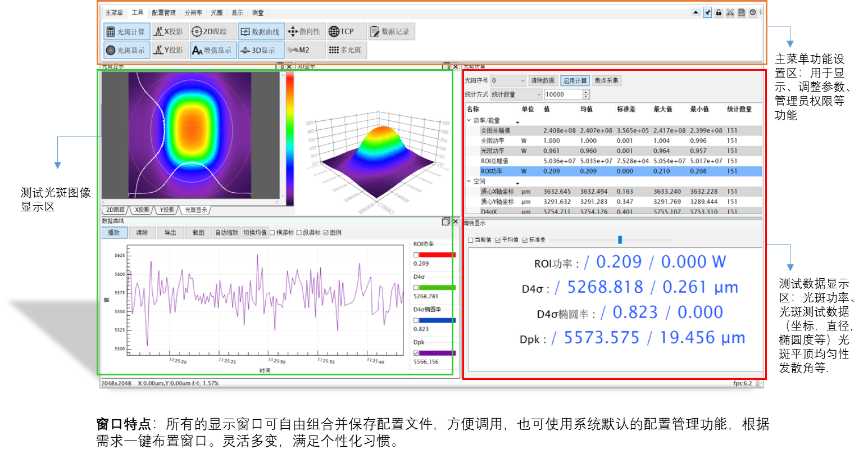The height and width of the screenshot is (458, 868).
Task: Open the 多光斑 multi-spot tool
Action: [x=345, y=51]
